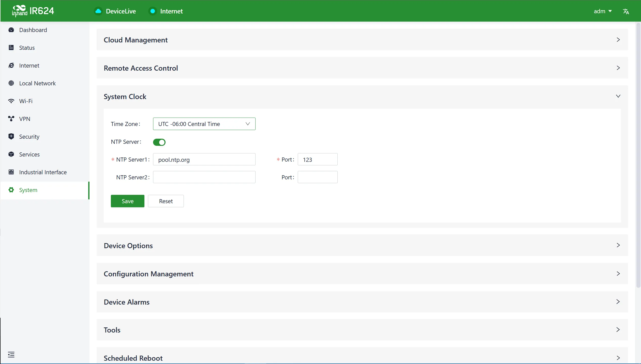Click the NTP Server2 Port field
The width and height of the screenshot is (641, 364).
(318, 177)
